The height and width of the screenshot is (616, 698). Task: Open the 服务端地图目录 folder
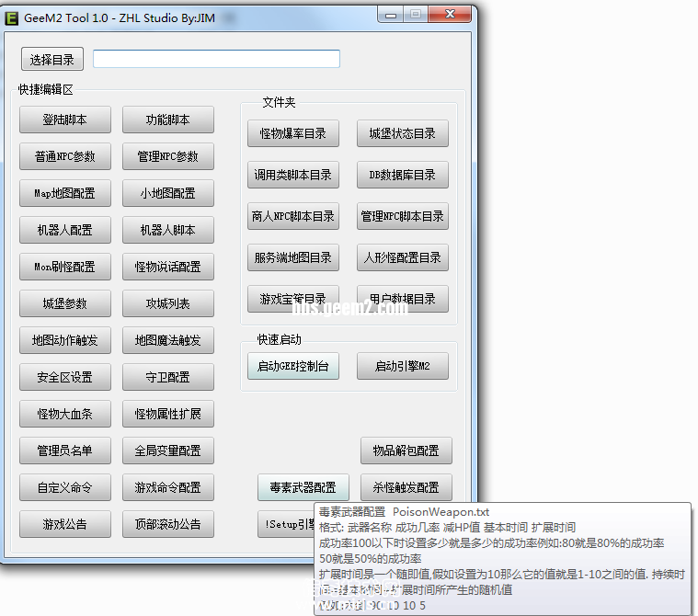click(293, 257)
